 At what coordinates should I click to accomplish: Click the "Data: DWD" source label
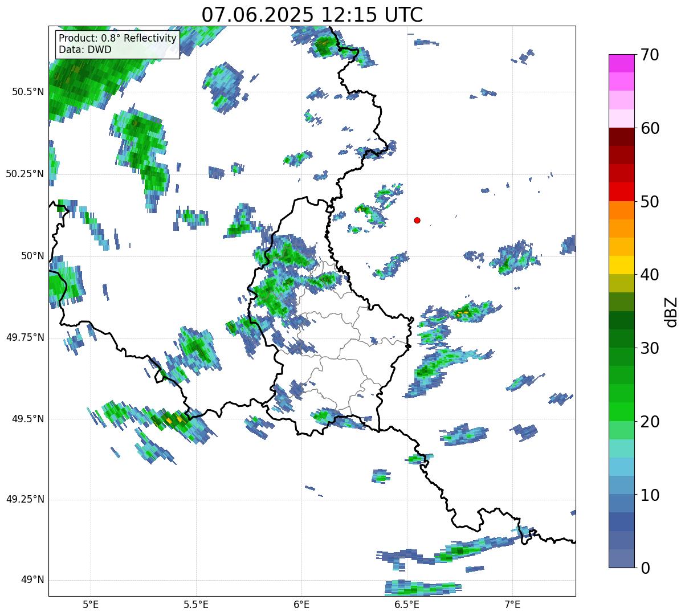tap(85, 50)
